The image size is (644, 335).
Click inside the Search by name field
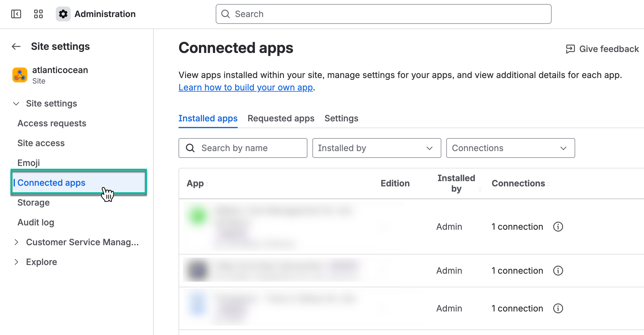point(245,148)
